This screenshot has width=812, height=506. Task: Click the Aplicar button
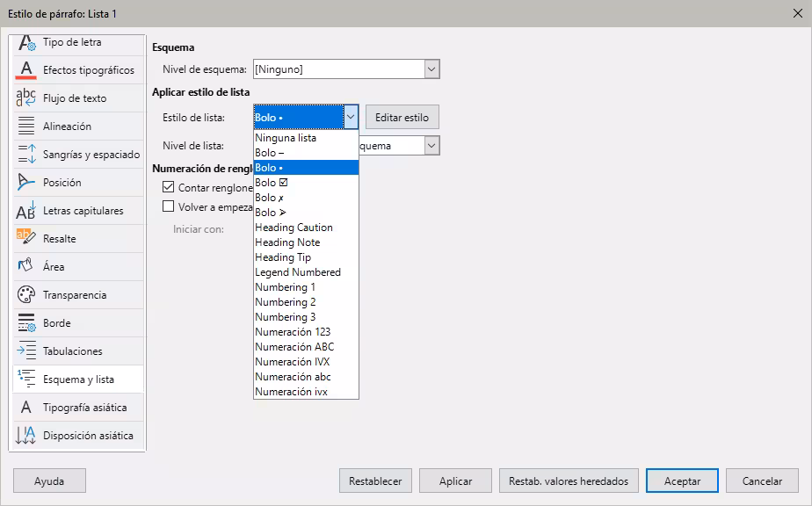tap(456, 481)
